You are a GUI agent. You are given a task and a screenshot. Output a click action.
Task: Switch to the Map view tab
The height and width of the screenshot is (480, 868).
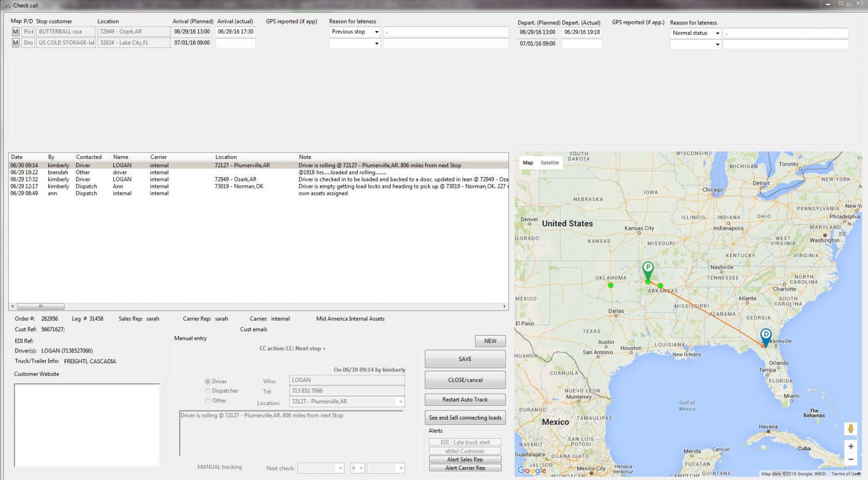(x=528, y=163)
